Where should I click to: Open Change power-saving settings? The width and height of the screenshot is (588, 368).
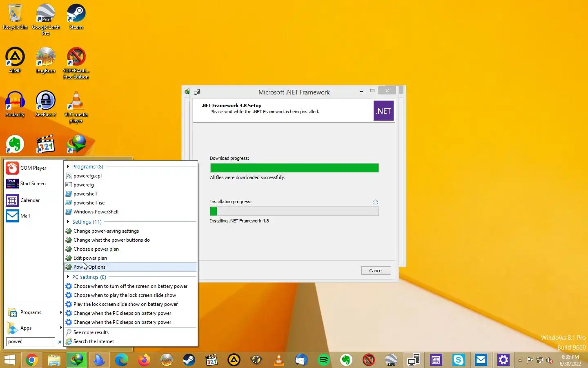click(x=131, y=231)
